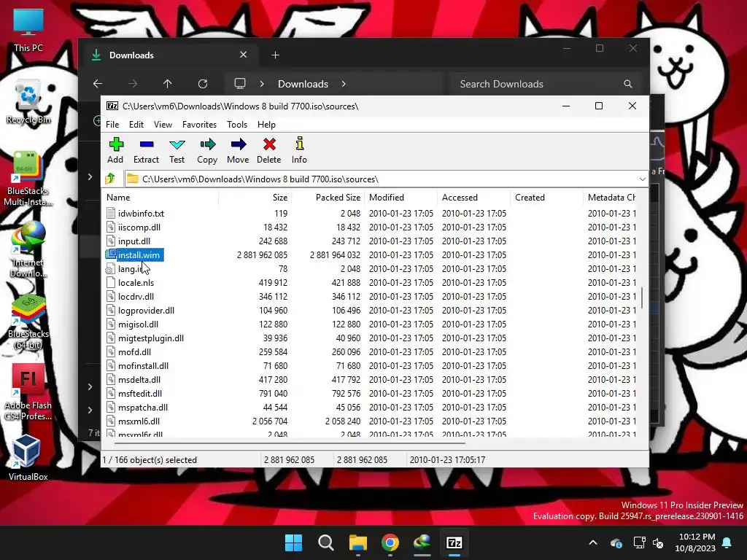Open taskbar Search
The width and height of the screenshot is (747, 560).
pyautogui.click(x=326, y=542)
